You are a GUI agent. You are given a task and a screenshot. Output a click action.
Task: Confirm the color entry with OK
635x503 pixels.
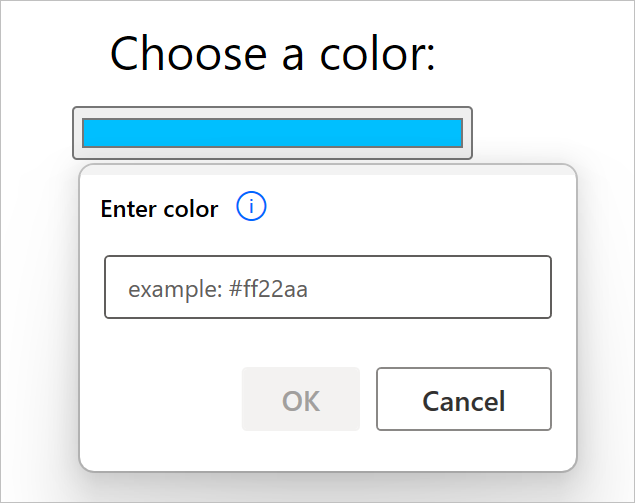tap(300, 400)
